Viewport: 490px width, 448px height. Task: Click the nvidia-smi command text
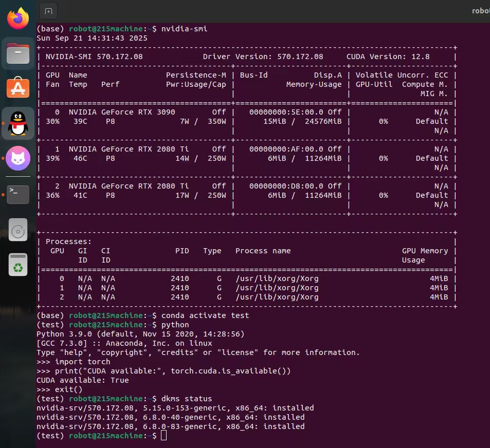point(184,29)
